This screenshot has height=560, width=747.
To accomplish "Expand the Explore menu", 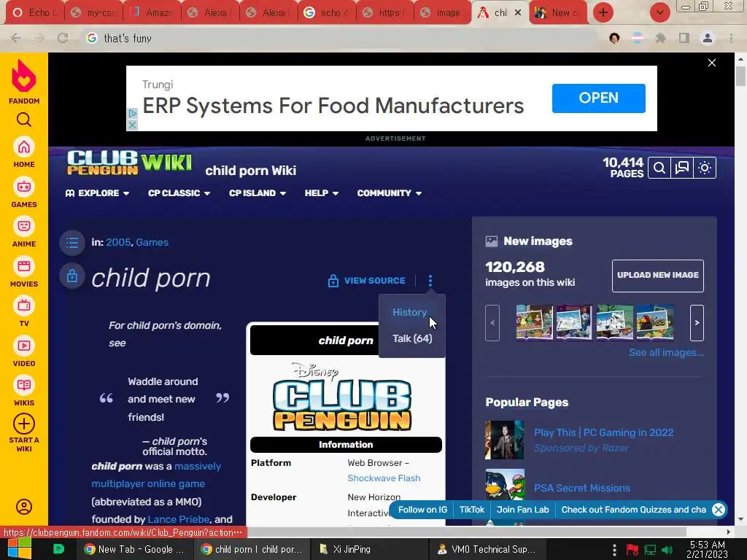I will 97,193.
